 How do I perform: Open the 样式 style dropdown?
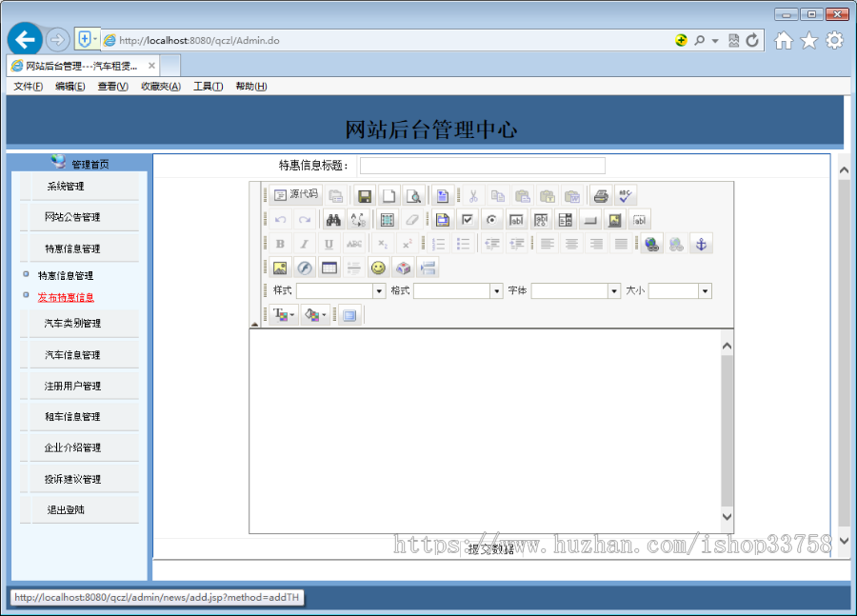[340, 291]
